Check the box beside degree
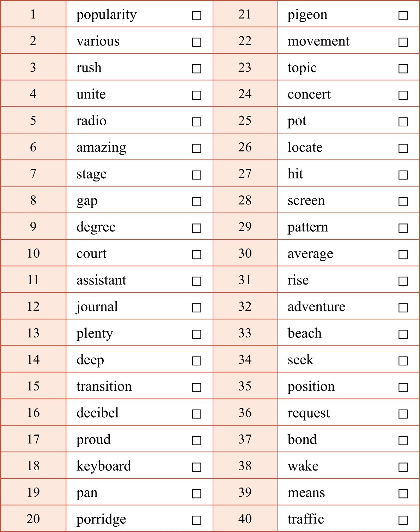Screen dimensions: 420x532 (196, 228)
